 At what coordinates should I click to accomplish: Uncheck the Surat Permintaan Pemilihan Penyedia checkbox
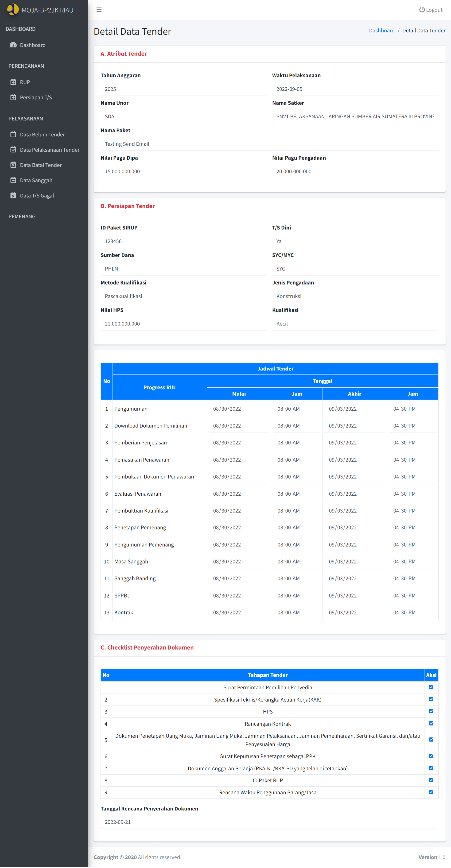point(431,687)
